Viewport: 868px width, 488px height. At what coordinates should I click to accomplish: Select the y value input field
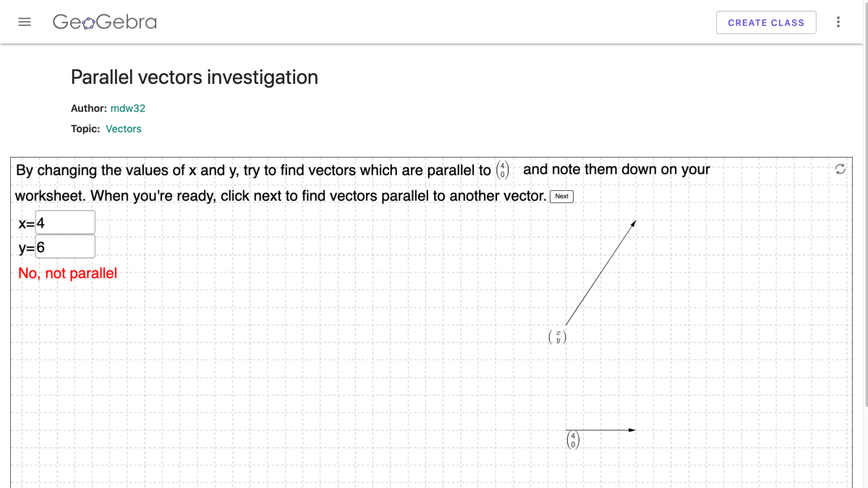tap(65, 246)
